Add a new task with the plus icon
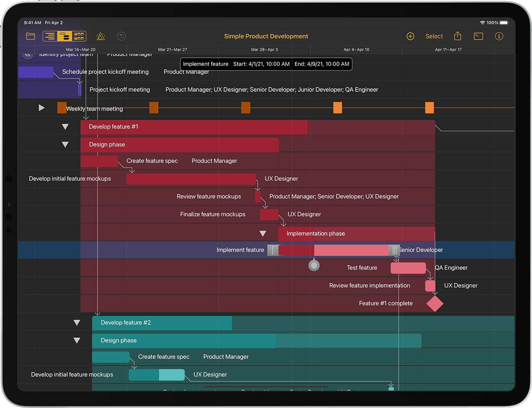This screenshot has width=532, height=408. 410,36
